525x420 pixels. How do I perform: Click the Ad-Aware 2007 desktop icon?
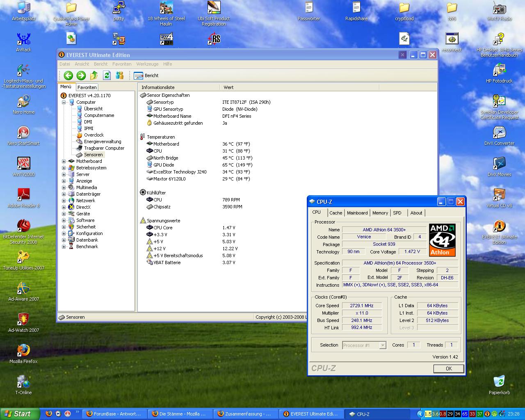pos(24,292)
